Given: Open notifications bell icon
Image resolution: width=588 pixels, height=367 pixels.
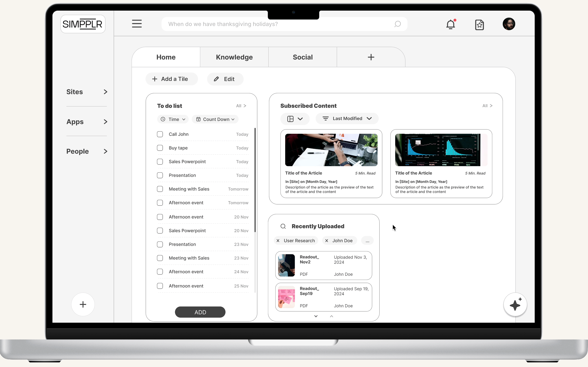Looking at the screenshot, I should [451, 24].
